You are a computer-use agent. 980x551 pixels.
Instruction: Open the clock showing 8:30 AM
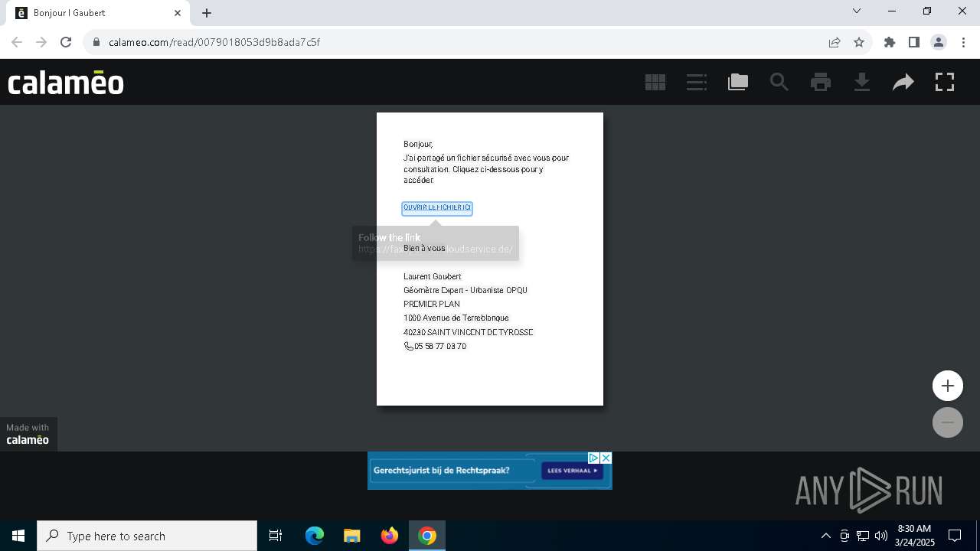coord(914,536)
